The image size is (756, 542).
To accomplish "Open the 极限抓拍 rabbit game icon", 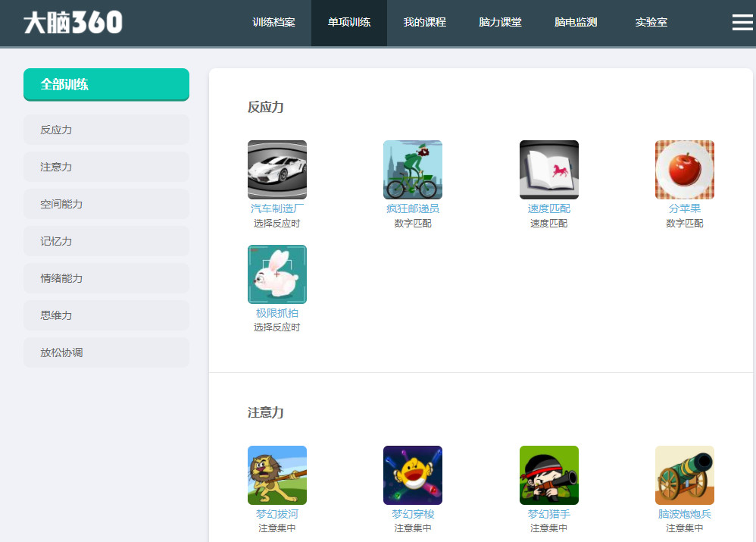I will tap(276, 274).
